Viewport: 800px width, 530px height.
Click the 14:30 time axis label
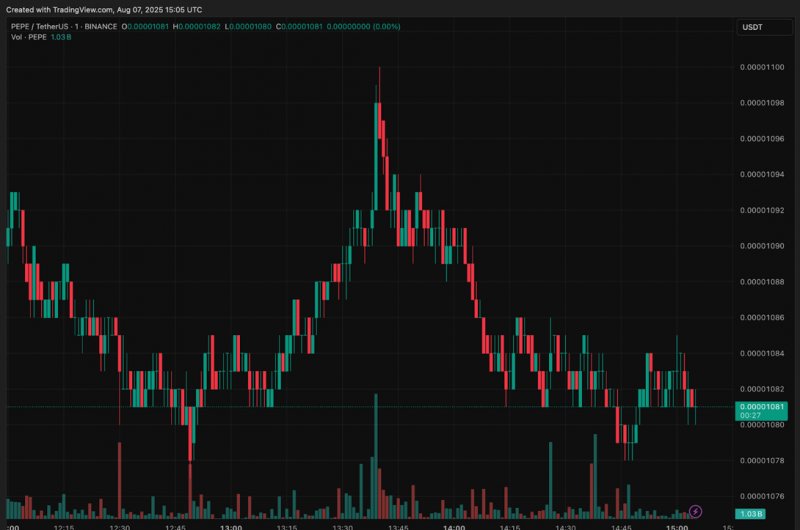tap(565, 527)
